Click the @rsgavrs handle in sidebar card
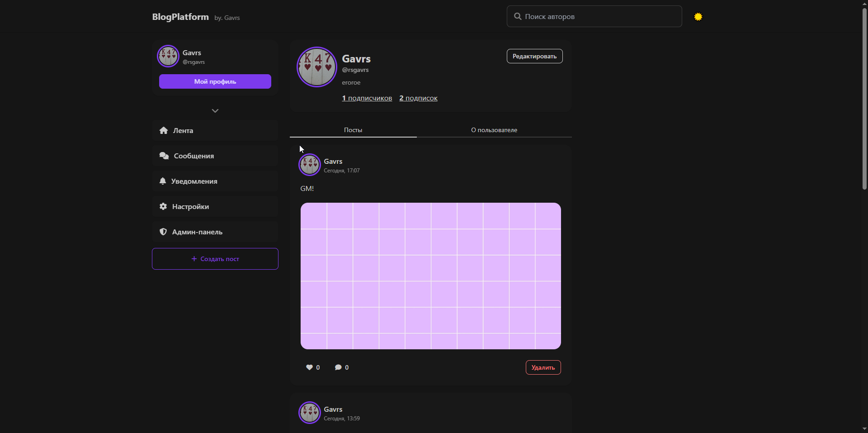This screenshot has height=433, width=868. 193,62
